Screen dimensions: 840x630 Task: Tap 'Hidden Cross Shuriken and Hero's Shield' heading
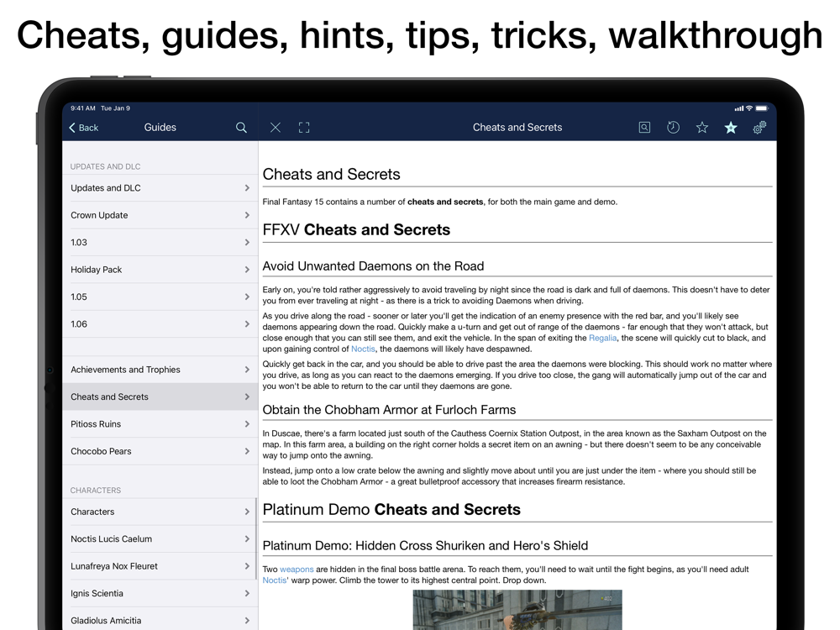pyautogui.click(x=425, y=546)
